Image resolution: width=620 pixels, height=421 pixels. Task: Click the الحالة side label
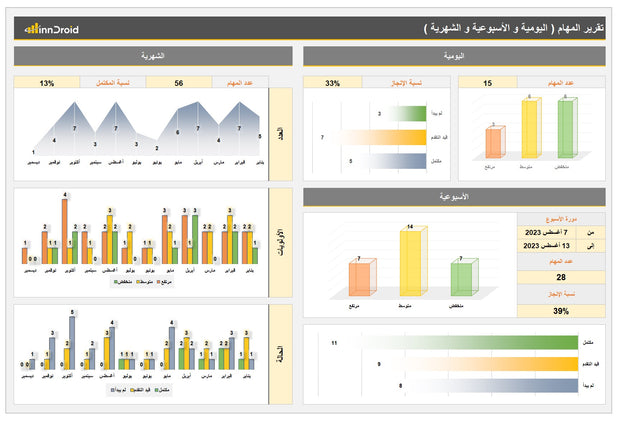click(x=281, y=355)
